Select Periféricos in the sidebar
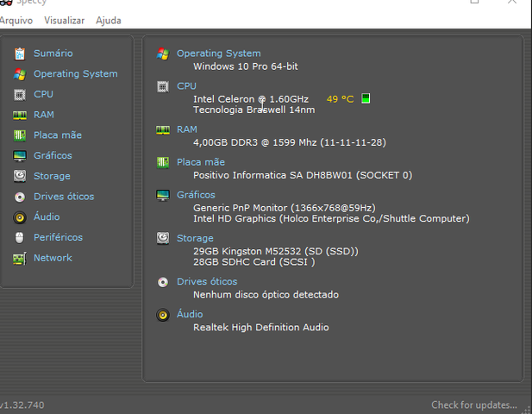Viewport: 532px width, 414px height. click(58, 237)
